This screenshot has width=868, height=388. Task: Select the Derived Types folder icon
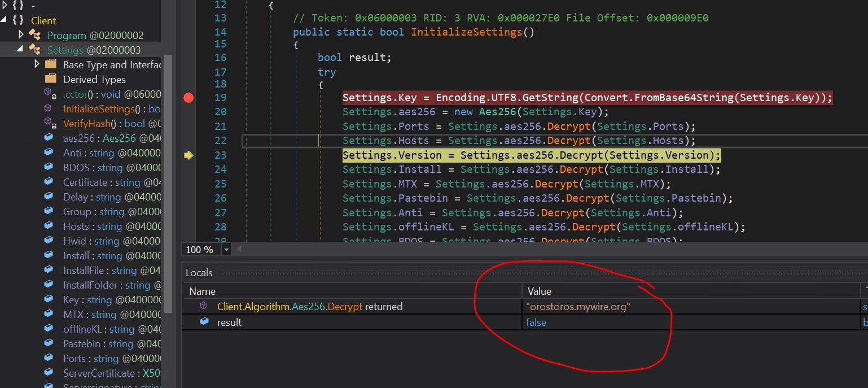[x=51, y=79]
